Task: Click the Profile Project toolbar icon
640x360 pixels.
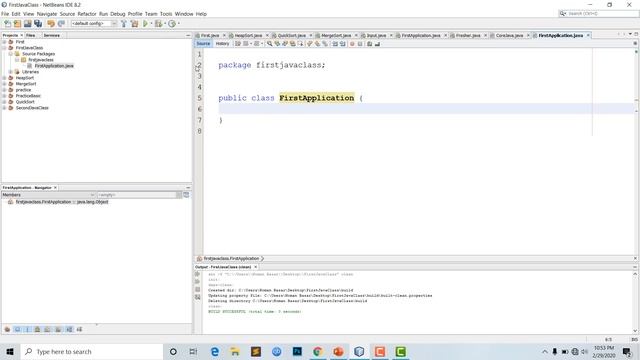Action: click(x=172, y=24)
